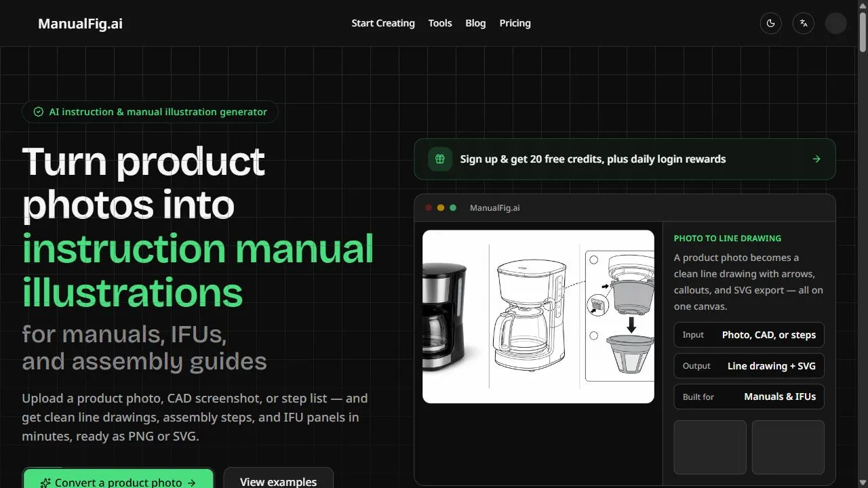Click the ManualFig.ai logo
The image size is (868, 488).
(x=80, y=24)
